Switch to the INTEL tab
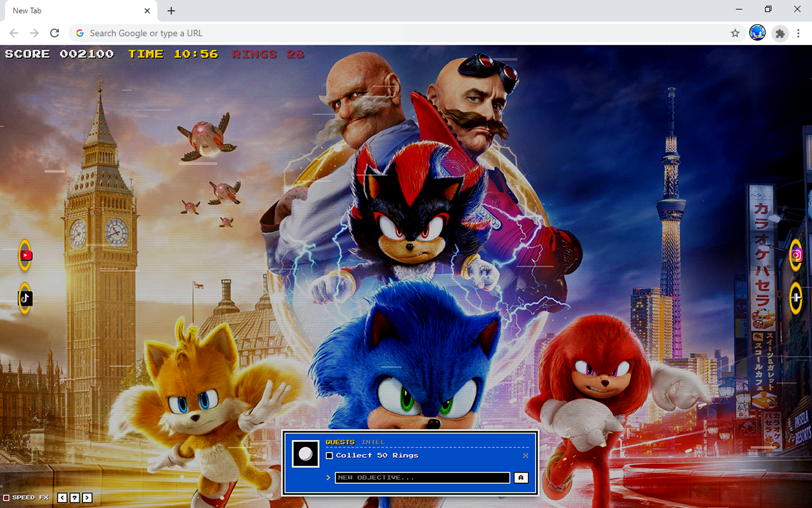 373,442
